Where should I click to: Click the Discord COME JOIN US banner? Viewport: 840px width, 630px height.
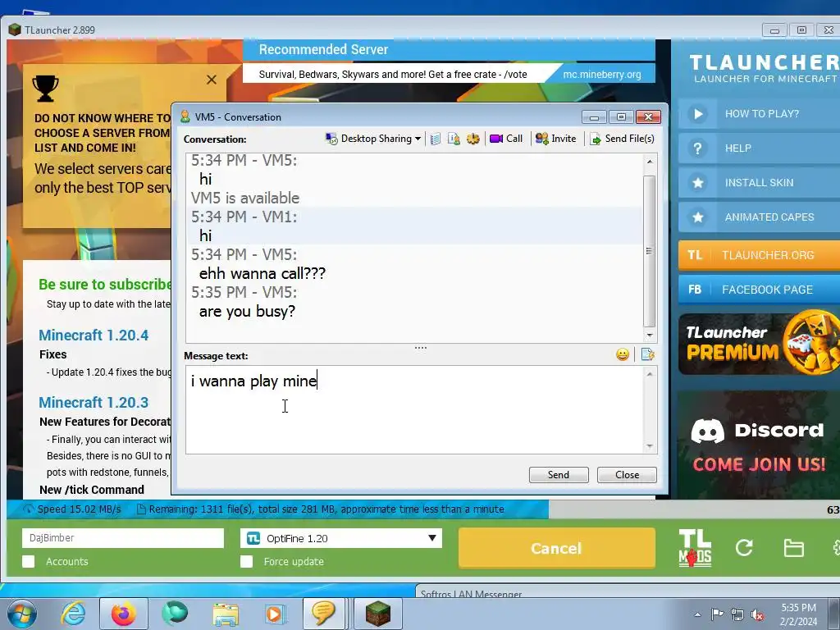tap(759, 445)
